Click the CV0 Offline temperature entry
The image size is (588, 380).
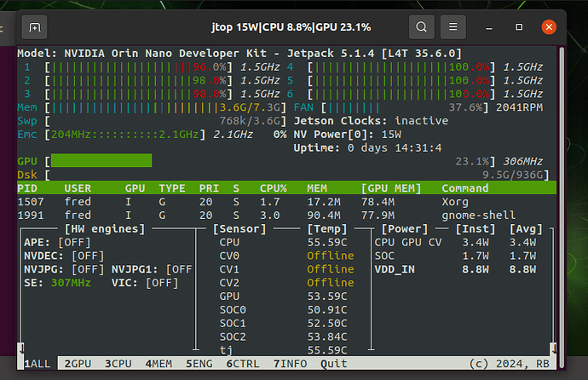coord(331,256)
